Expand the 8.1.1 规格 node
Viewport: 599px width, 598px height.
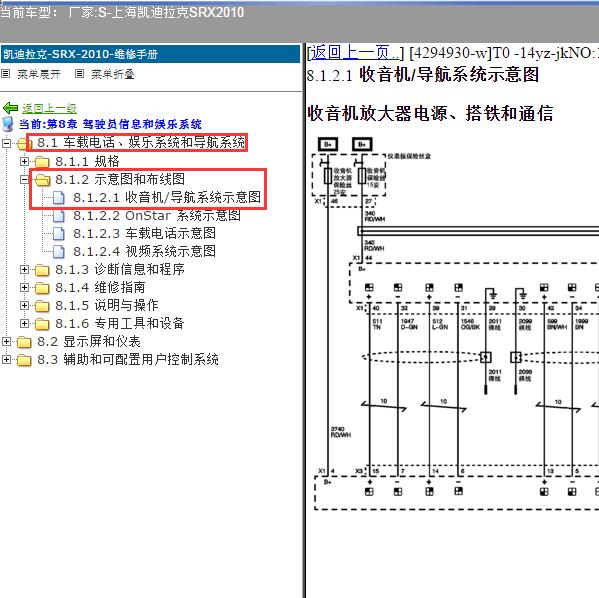24,161
